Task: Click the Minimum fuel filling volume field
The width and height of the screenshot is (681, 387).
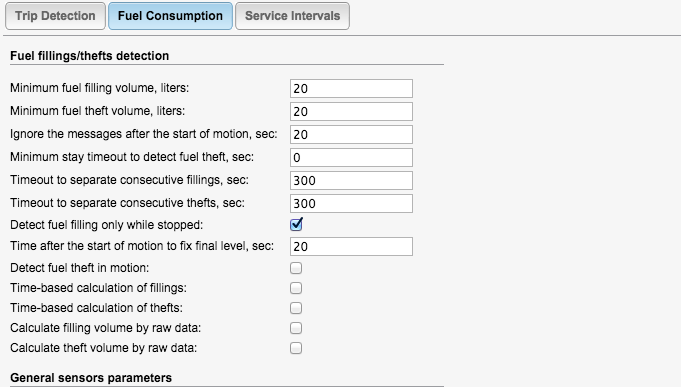Action: (x=351, y=89)
